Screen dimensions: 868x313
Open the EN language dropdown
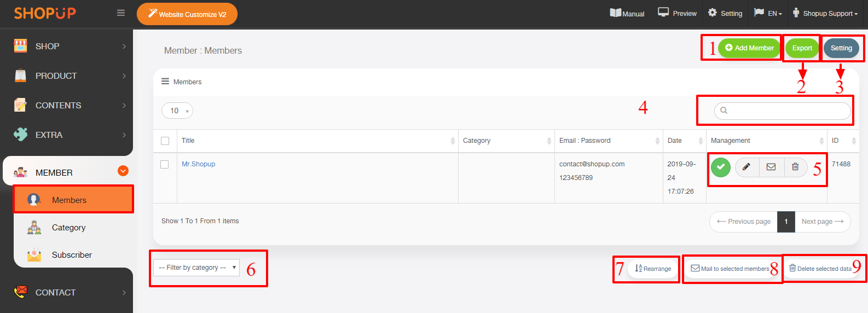768,13
